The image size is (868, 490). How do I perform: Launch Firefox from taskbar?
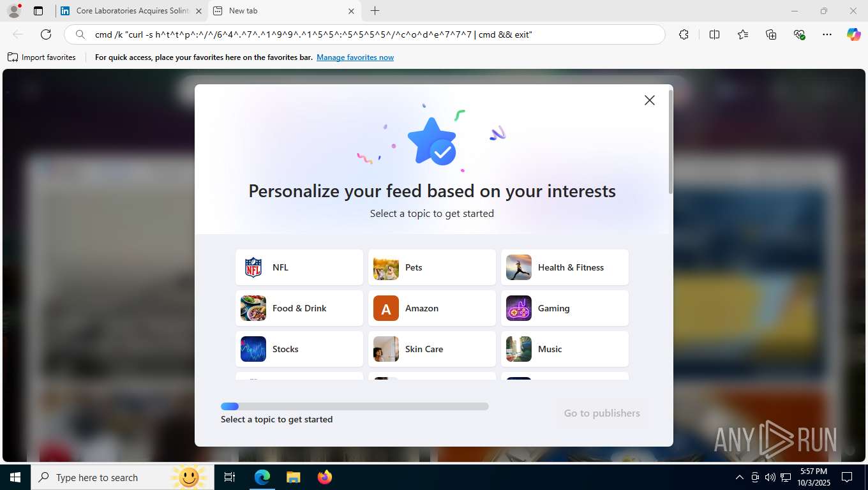(x=325, y=477)
